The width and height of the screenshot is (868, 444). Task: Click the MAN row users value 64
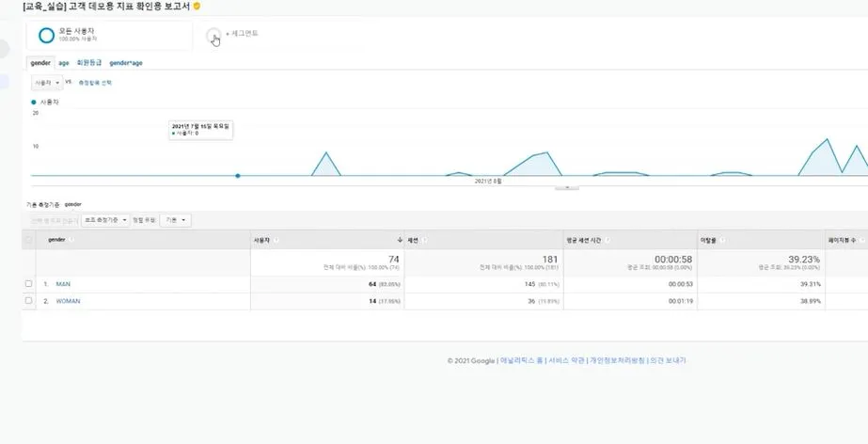pos(372,284)
